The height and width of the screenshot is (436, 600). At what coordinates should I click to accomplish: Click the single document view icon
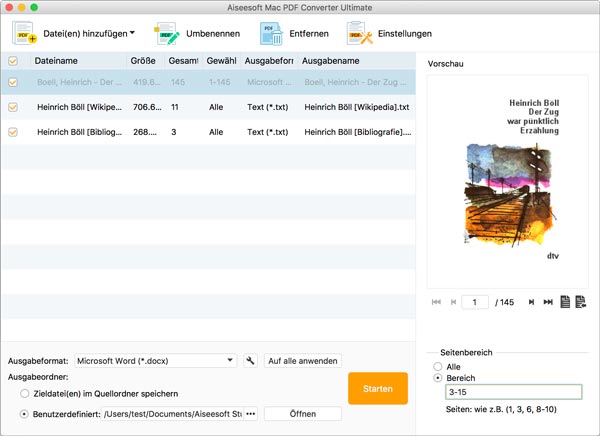pyautogui.click(x=565, y=302)
